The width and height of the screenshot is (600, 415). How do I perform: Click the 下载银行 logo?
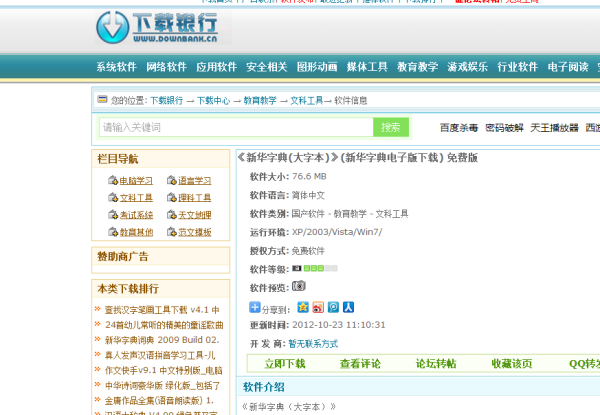click(x=157, y=27)
